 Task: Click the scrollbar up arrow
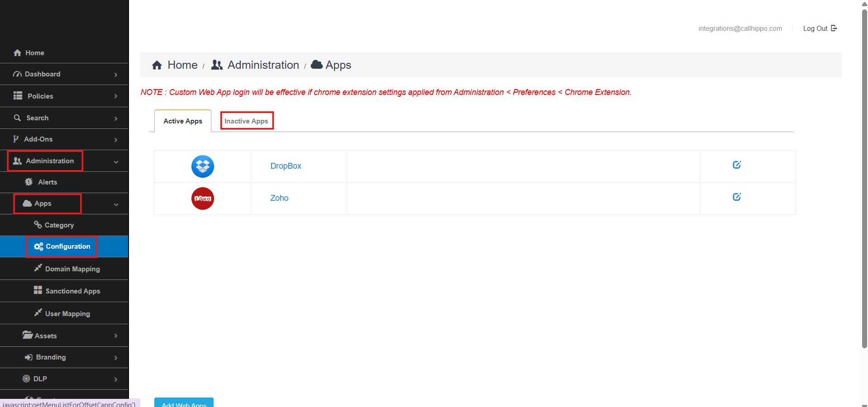point(864,4)
